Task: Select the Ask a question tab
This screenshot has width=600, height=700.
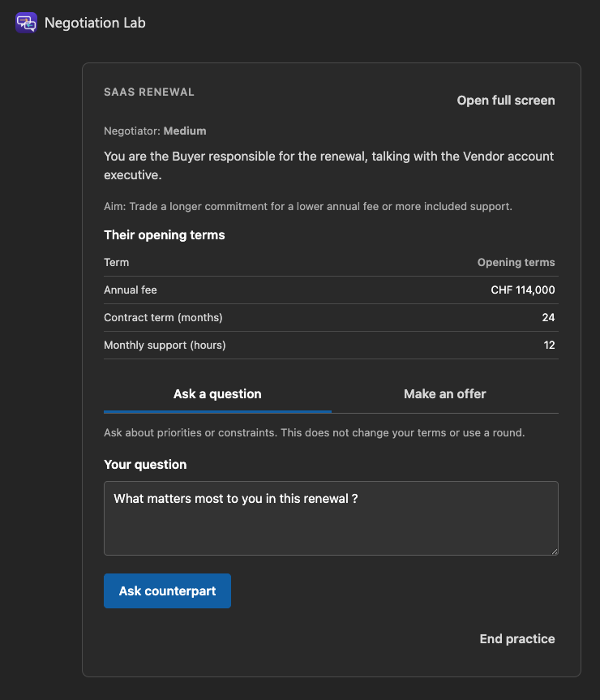Action: 217,393
